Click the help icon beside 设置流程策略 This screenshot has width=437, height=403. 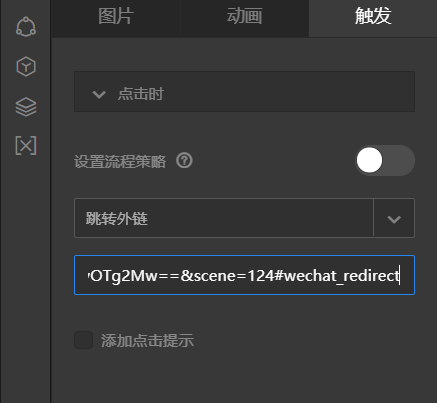coord(184,161)
